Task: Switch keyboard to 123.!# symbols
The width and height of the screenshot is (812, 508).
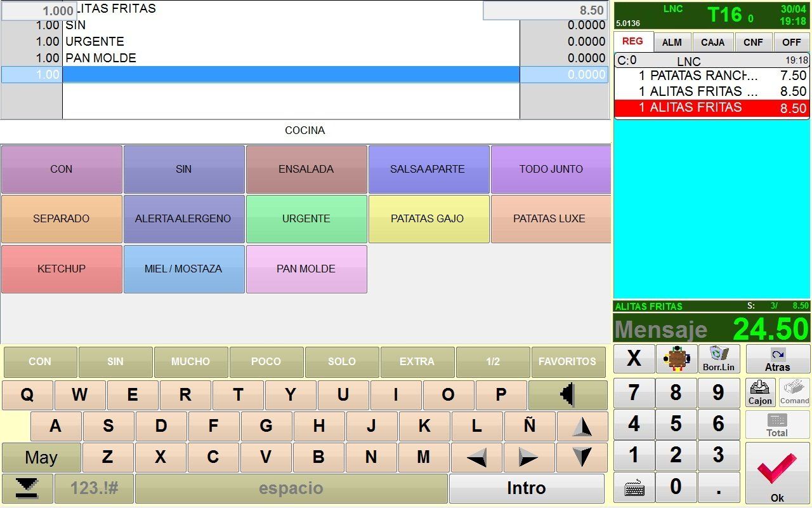Action: pyautogui.click(x=94, y=488)
